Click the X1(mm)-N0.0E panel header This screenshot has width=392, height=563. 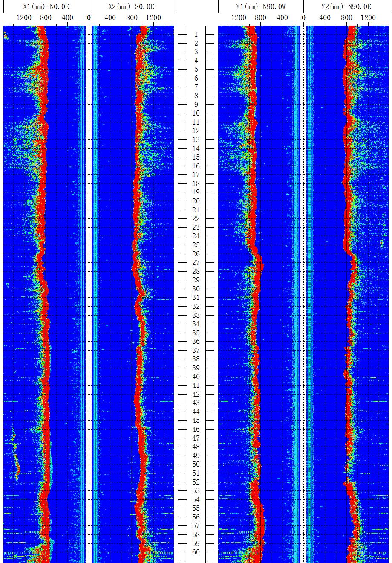tap(46, 7)
